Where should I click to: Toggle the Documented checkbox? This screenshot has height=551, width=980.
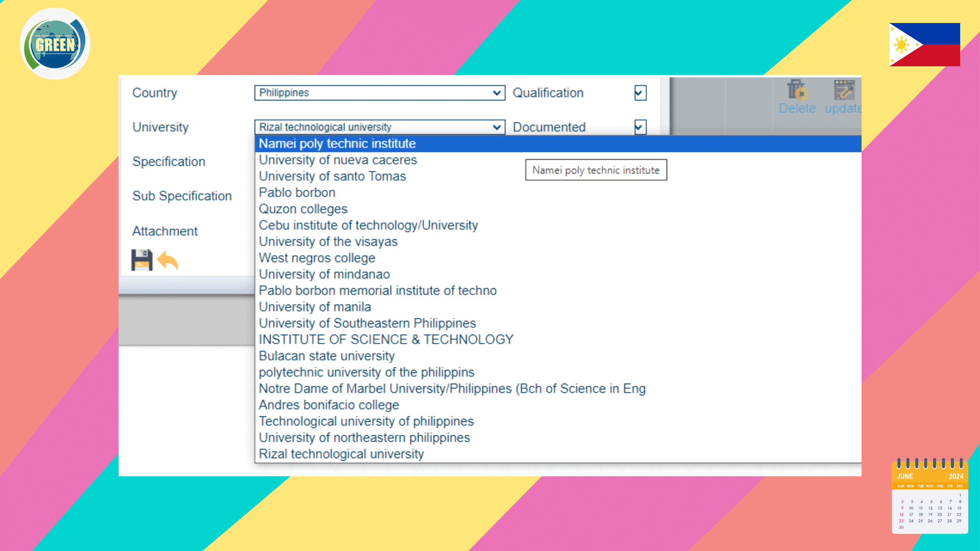pos(640,127)
